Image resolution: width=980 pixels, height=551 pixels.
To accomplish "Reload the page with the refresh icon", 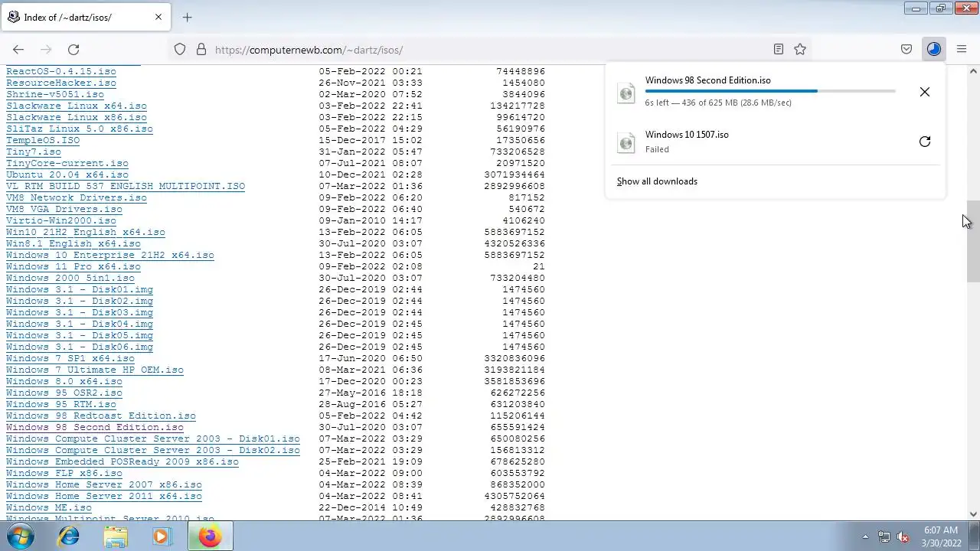I will 73,49.
